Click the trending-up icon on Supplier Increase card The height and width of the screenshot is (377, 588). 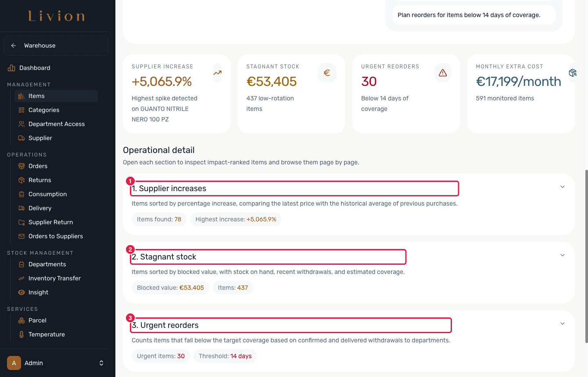pos(217,73)
